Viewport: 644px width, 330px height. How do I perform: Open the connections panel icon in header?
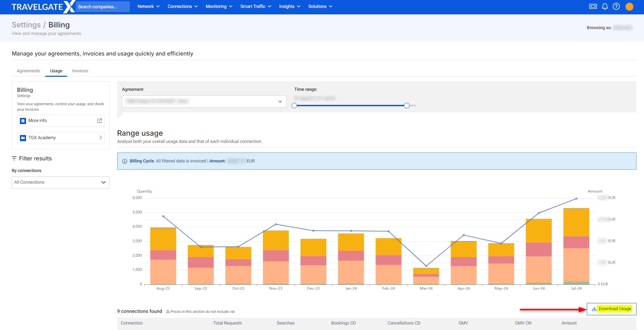click(x=593, y=7)
